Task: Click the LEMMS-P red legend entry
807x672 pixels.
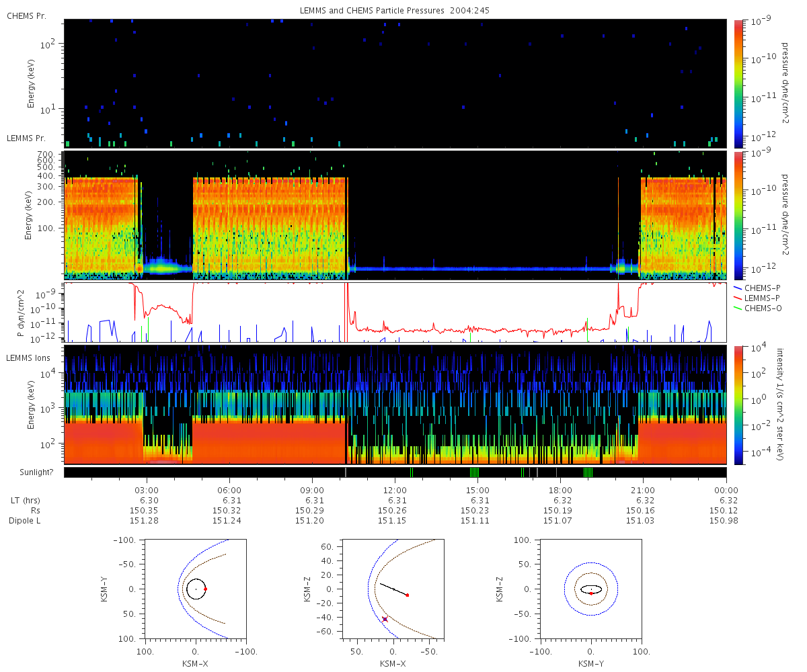Action: [x=757, y=298]
